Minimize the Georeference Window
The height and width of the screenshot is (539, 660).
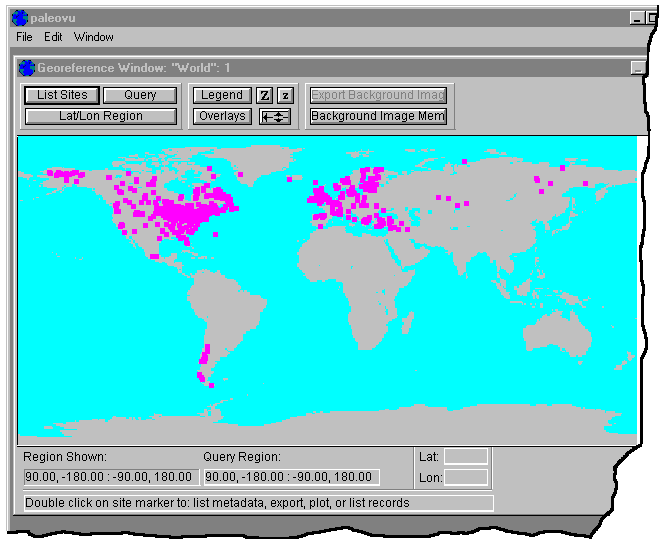pos(637,68)
